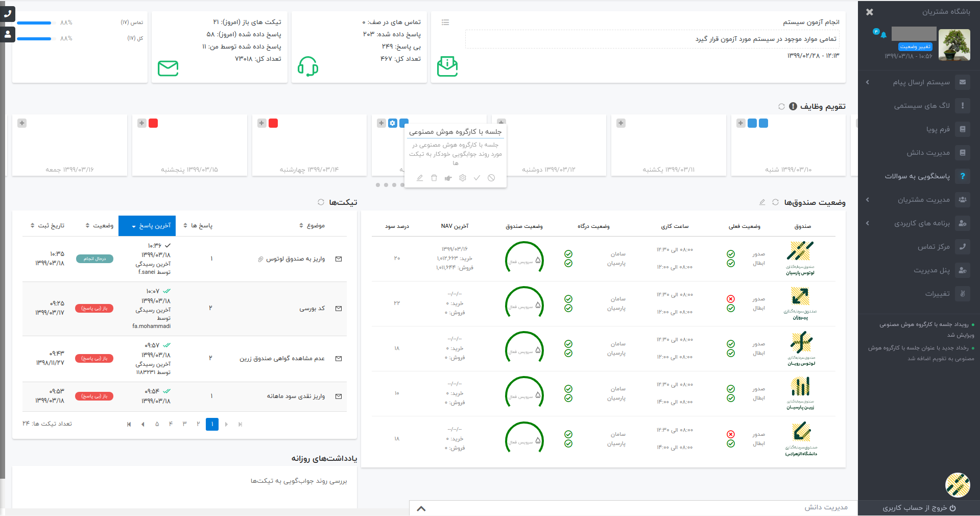980x516 pixels.
Task: Click the سرویس فعال gauge in the لوتوس پارسیان row
Action: point(524,259)
